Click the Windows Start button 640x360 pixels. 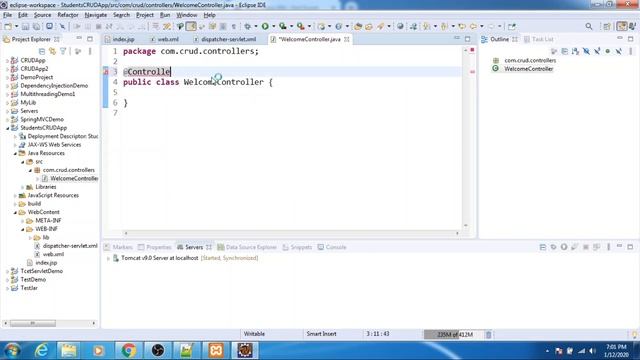(x=12, y=351)
